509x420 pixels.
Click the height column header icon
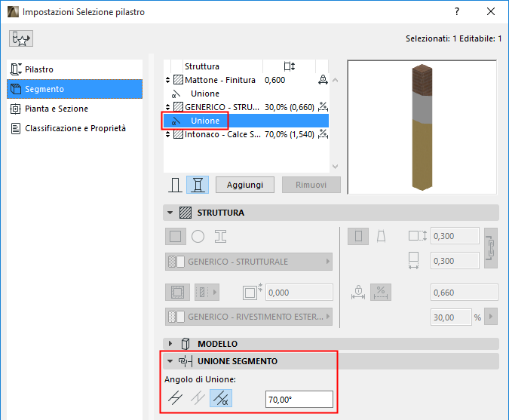click(x=290, y=66)
